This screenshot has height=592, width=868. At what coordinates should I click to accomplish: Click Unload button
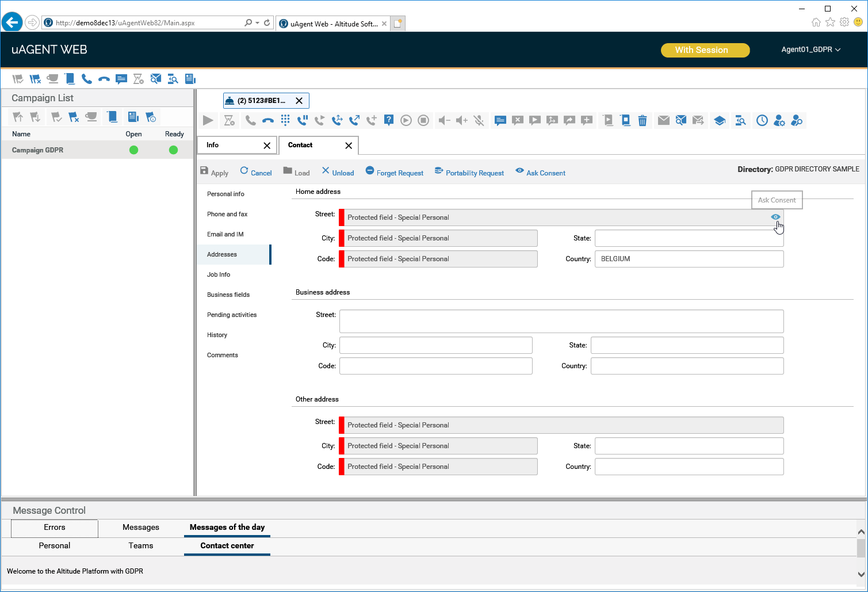(338, 172)
